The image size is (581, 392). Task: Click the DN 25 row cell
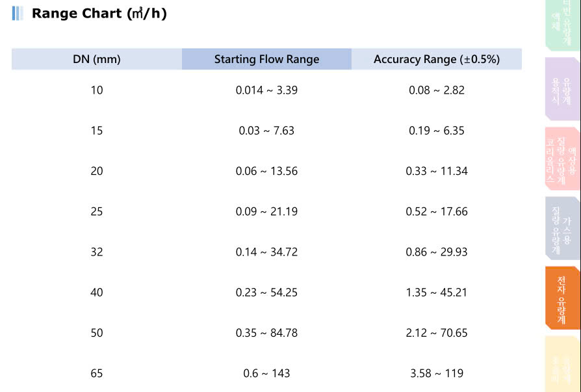pyautogui.click(x=97, y=211)
